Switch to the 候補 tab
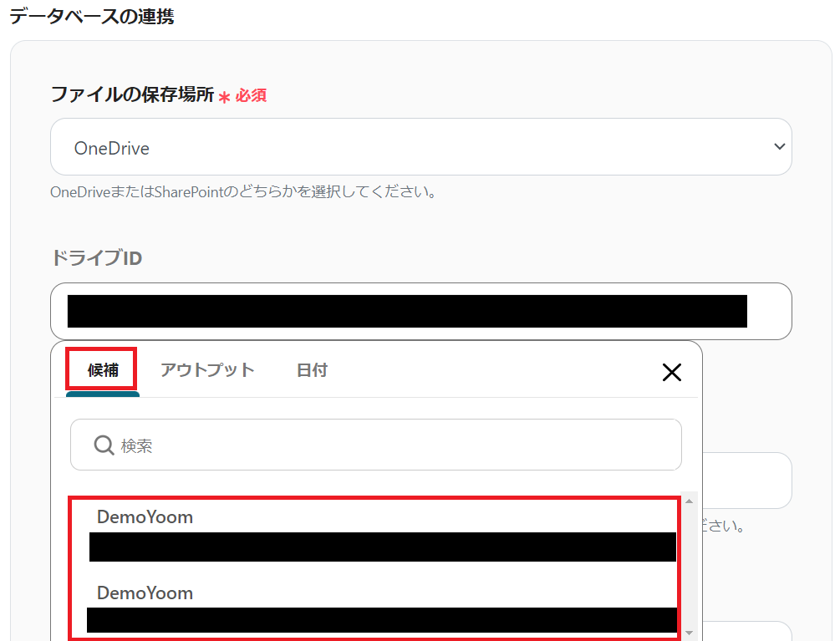This screenshot has height=641, width=840. (102, 370)
